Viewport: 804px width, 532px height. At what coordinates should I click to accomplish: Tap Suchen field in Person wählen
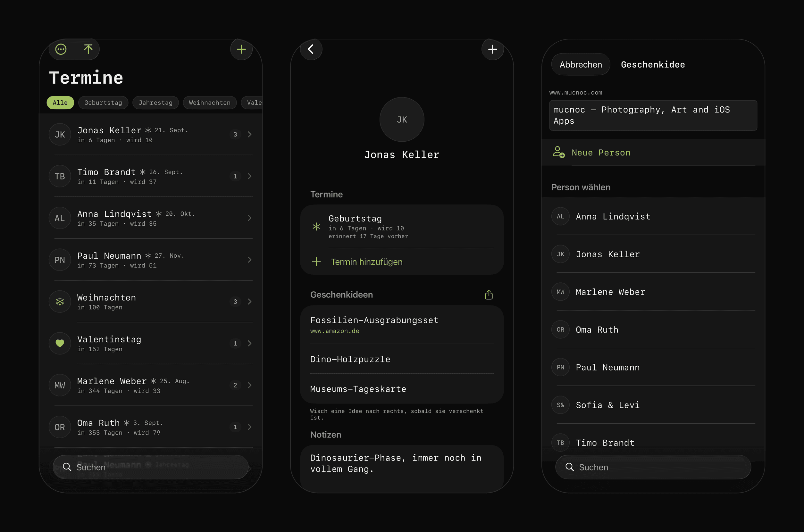(653, 467)
